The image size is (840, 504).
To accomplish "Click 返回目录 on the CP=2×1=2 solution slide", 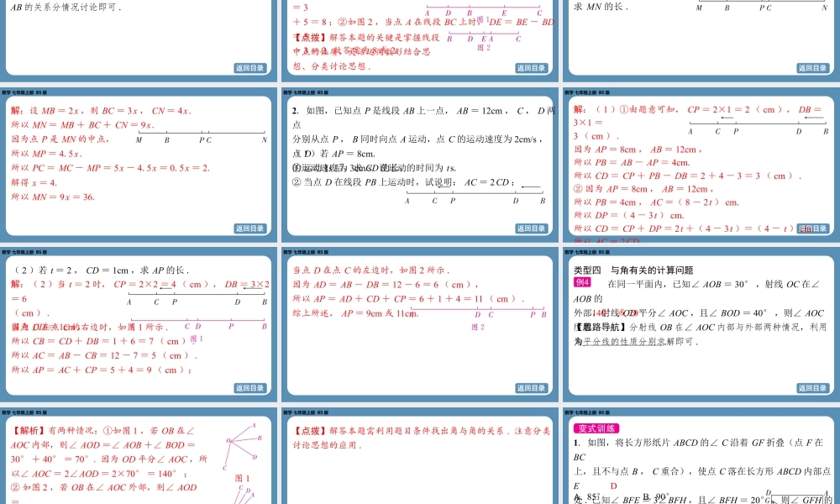I will (x=812, y=228).
